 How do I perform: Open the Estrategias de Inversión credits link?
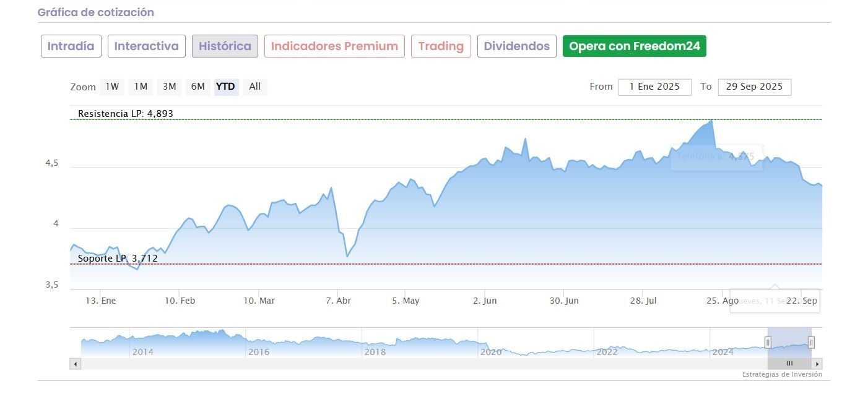pyautogui.click(x=782, y=375)
